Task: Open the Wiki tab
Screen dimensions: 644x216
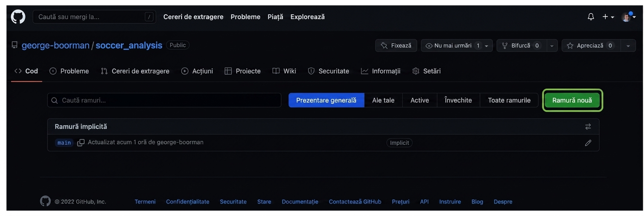Action: pyautogui.click(x=284, y=71)
